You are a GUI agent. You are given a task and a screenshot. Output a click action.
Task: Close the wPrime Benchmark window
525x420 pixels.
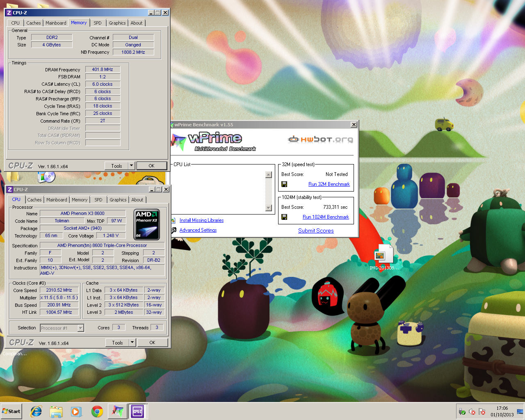coord(354,125)
